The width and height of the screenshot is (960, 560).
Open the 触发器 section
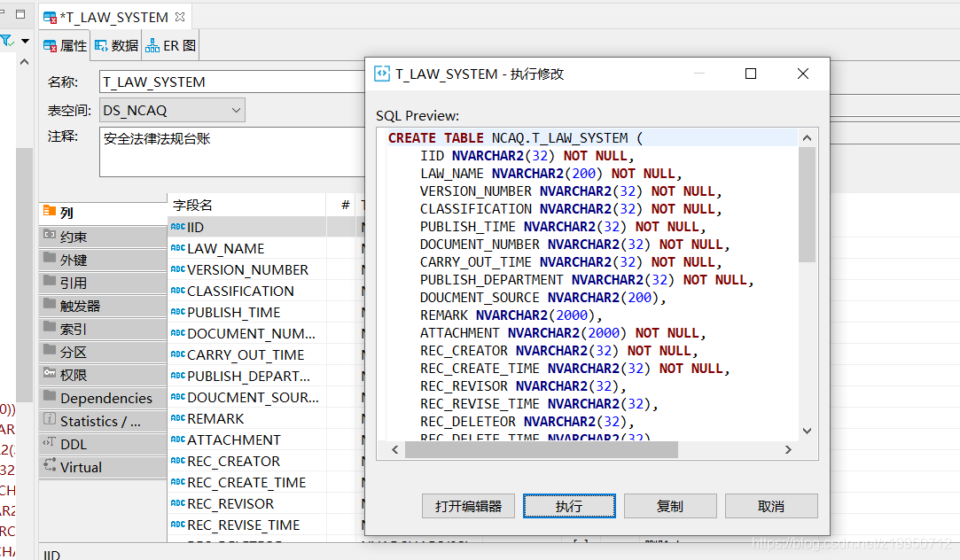click(x=103, y=306)
